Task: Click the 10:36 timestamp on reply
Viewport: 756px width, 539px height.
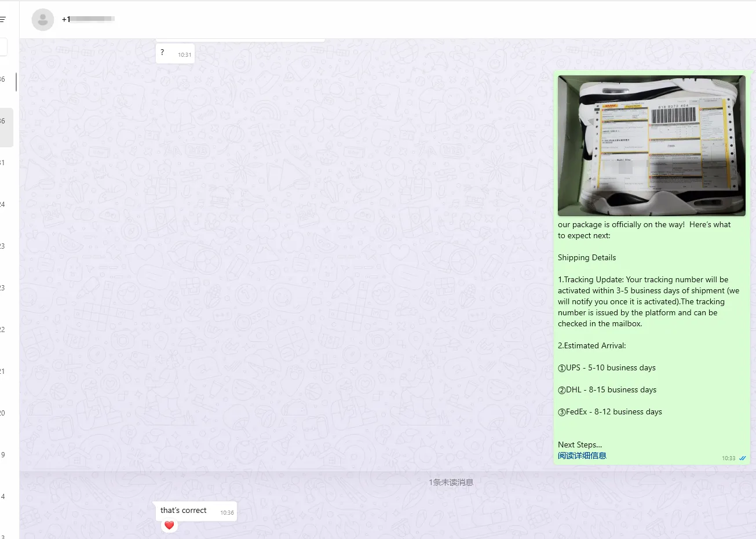Action: [x=227, y=512]
